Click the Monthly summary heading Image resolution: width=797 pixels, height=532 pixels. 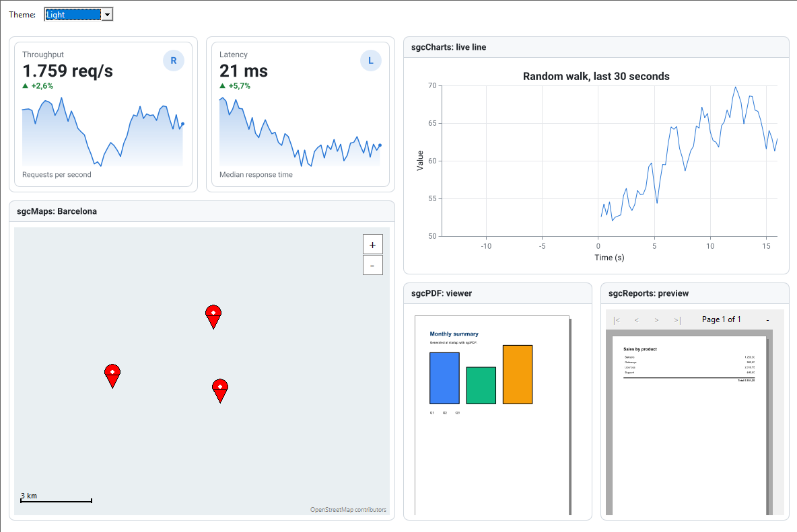(x=454, y=334)
